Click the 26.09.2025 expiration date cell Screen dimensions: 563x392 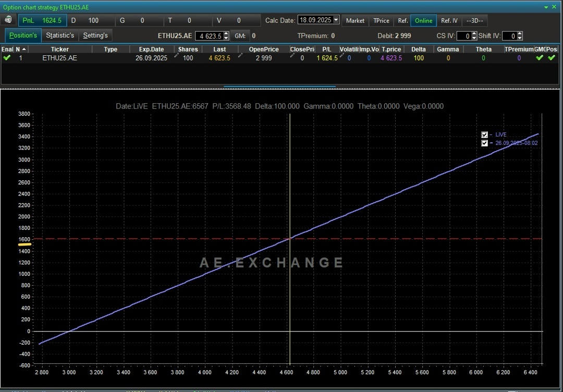tap(151, 58)
